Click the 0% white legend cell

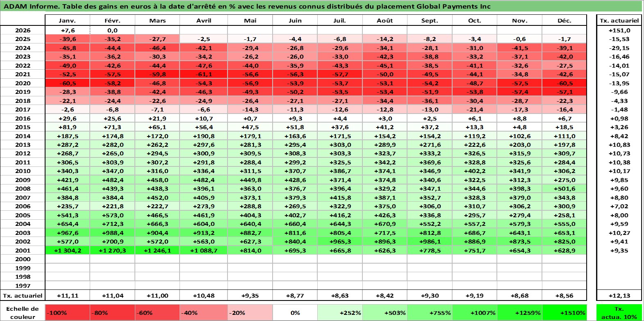(x=295, y=312)
